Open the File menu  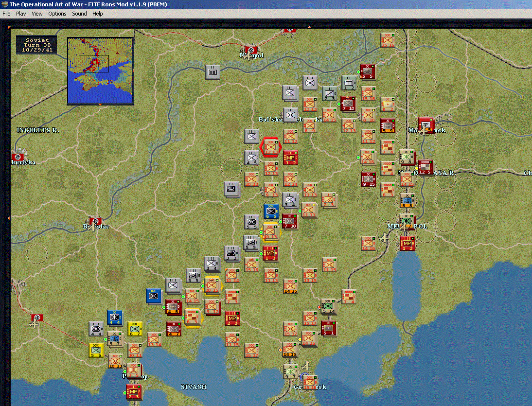(x=6, y=14)
